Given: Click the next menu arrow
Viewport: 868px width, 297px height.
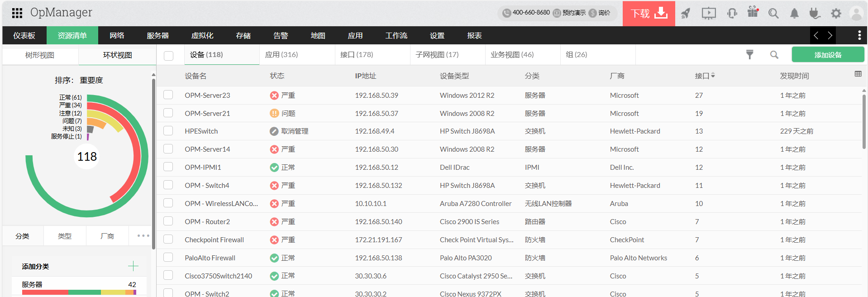Looking at the screenshot, I should tap(830, 35).
